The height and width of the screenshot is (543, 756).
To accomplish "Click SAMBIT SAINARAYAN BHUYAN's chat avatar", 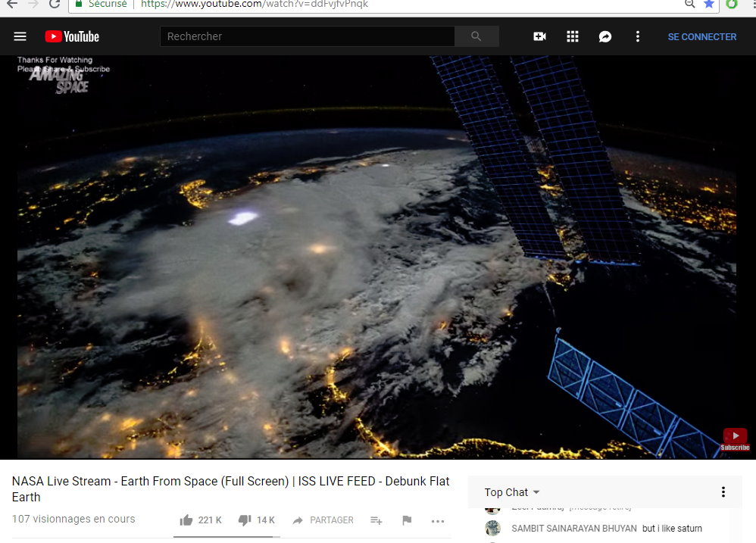I will [x=492, y=528].
